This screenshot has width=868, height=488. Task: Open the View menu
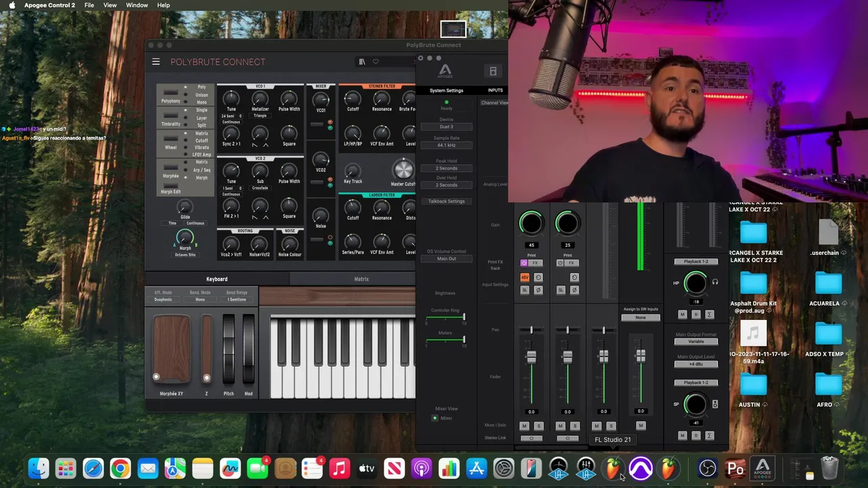[110, 5]
